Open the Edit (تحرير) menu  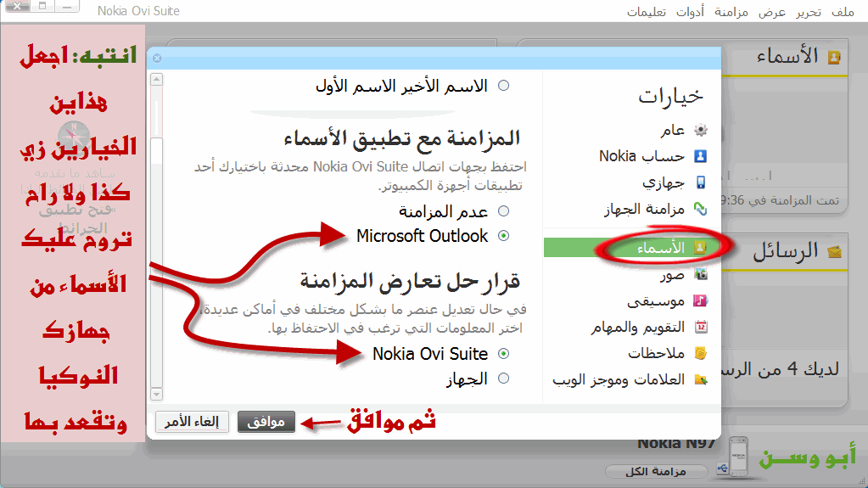click(809, 12)
